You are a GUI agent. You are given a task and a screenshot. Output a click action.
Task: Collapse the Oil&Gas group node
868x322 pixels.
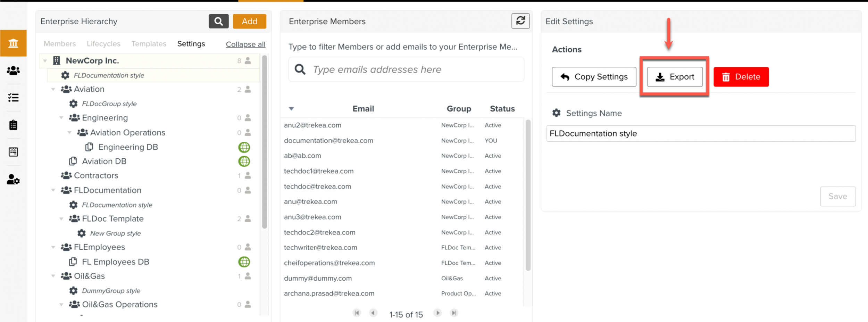(53, 276)
